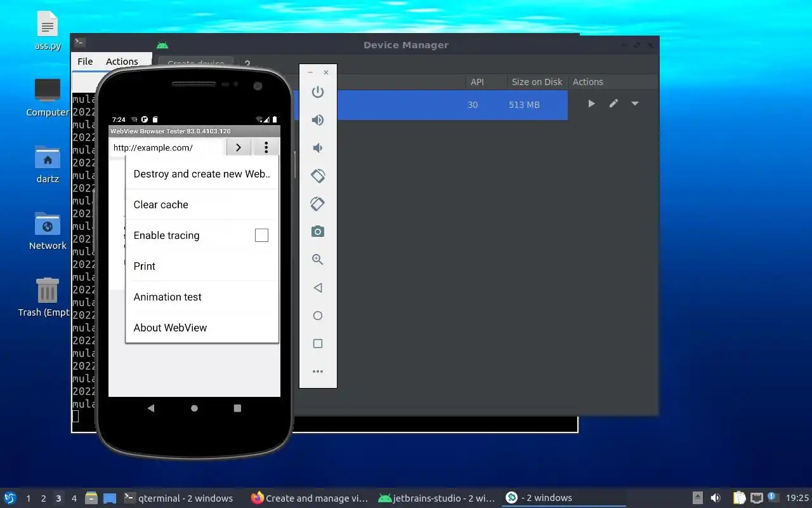
Task: Select Print from WebView menu
Action: click(x=202, y=266)
